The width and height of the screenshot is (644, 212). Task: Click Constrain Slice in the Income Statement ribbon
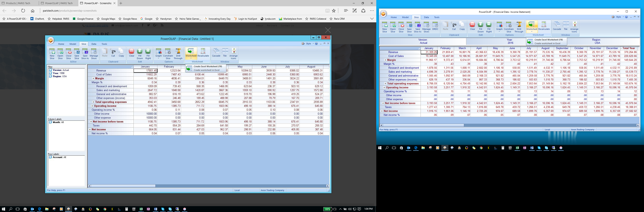tap(509, 27)
